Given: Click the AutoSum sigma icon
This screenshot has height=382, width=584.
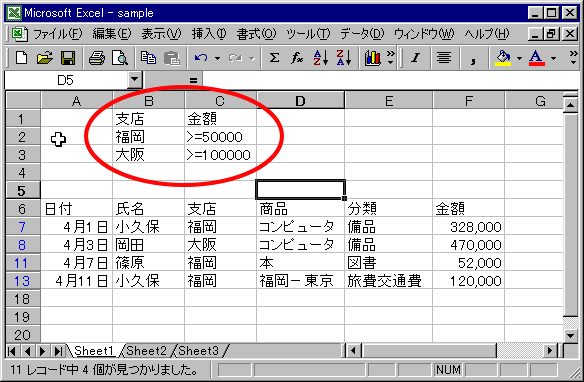Looking at the screenshot, I should [274, 58].
